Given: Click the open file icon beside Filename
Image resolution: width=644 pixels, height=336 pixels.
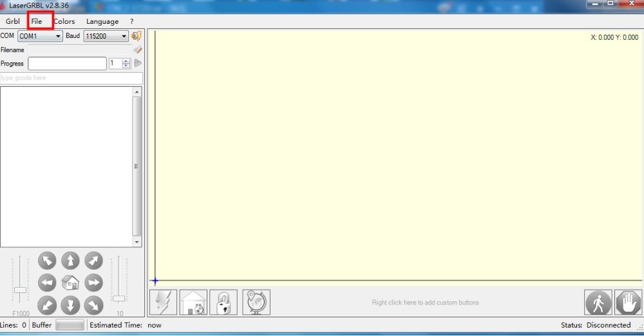Looking at the screenshot, I should [x=138, y=50].
